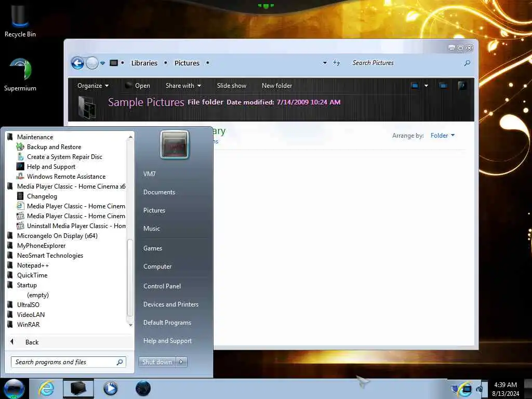Open Computer from Start menu
This screenshot has width=532, height=399.
[157, 267]
